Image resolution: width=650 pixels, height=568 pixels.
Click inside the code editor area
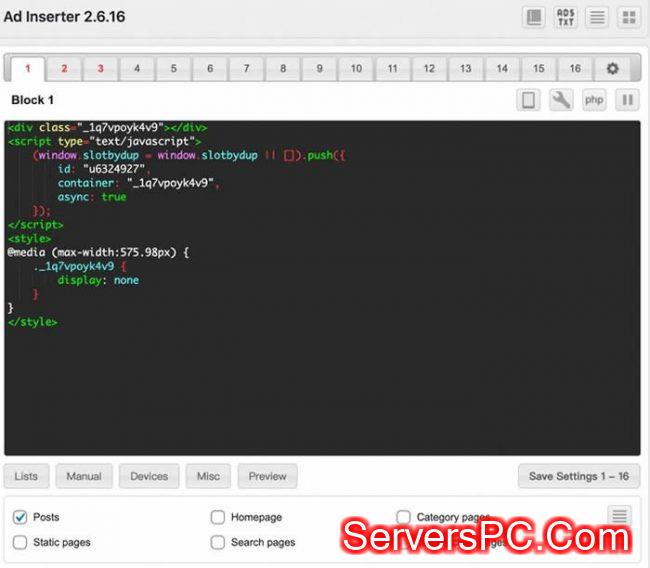pyautogui.click(x=320, y=390)
